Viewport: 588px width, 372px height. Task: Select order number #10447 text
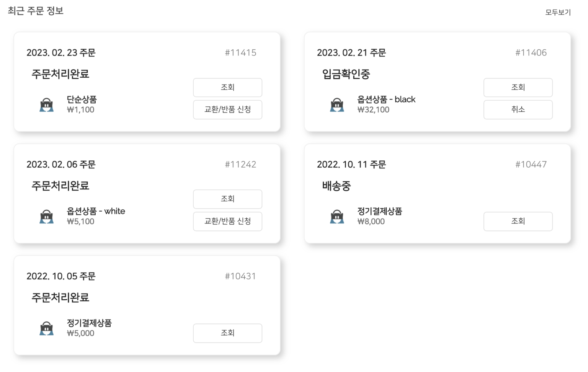[531, 165]
